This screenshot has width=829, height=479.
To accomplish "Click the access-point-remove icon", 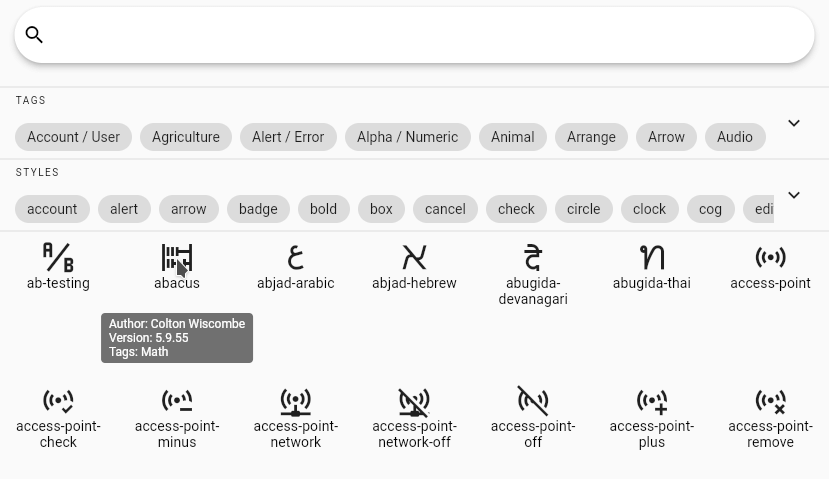I will (x=770, y=402).
